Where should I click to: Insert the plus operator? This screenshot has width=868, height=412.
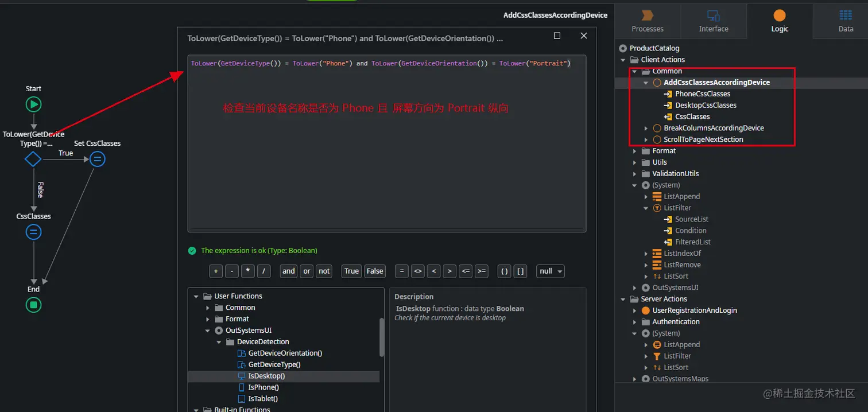pyautogui.click(x=216, y=271)
